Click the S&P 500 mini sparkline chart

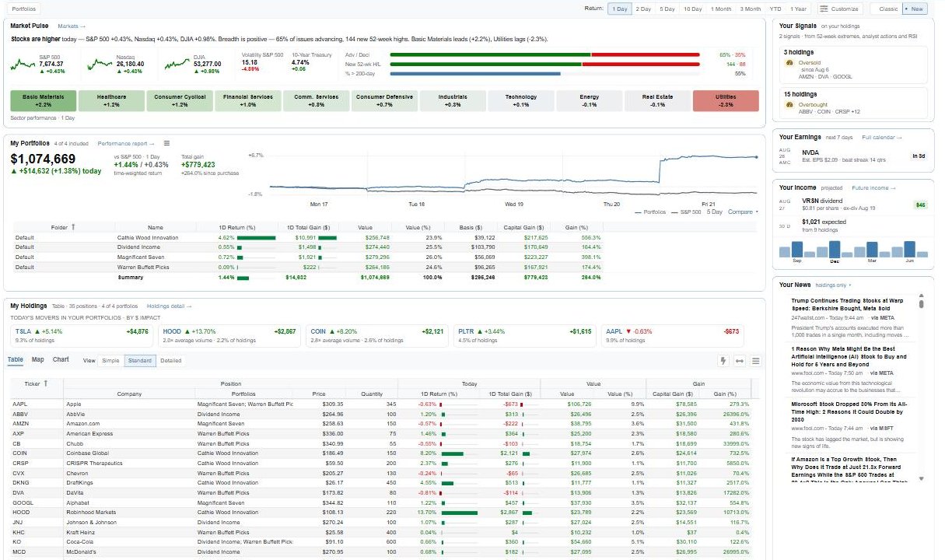[x=23, y=64]
